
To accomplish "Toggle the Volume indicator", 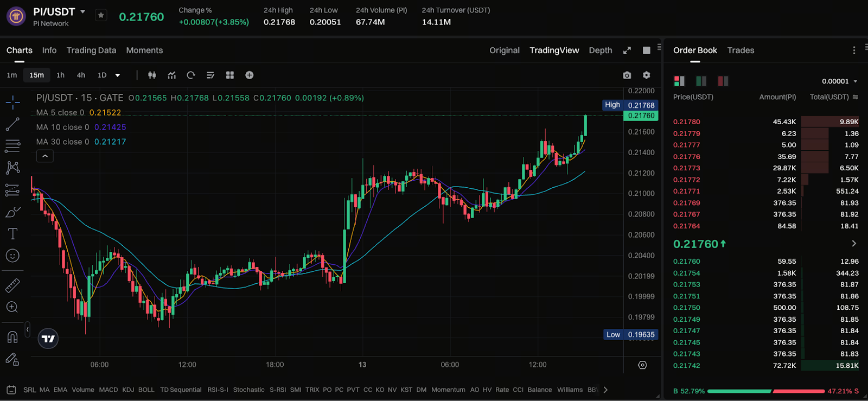I will pos(83,390).
